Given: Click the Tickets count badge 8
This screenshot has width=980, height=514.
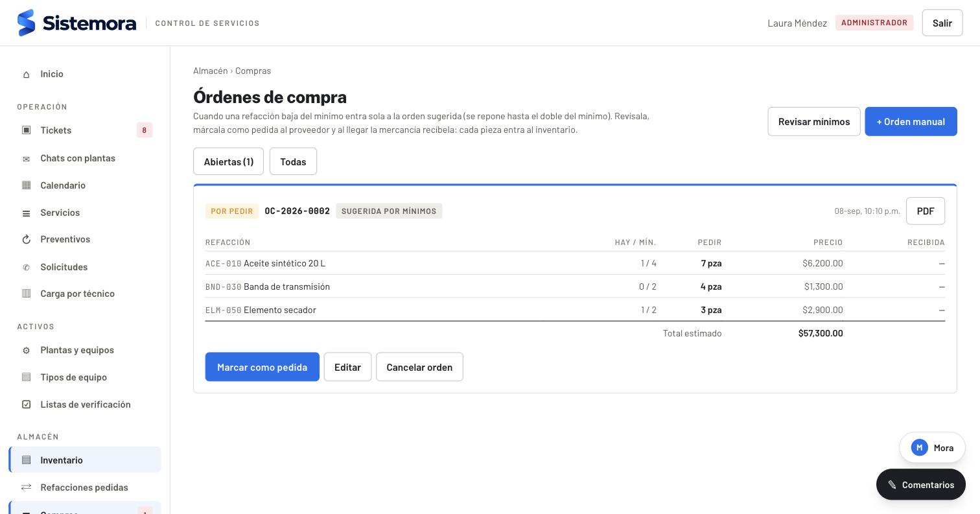Looking at the screenshot, I should point(145,130).
